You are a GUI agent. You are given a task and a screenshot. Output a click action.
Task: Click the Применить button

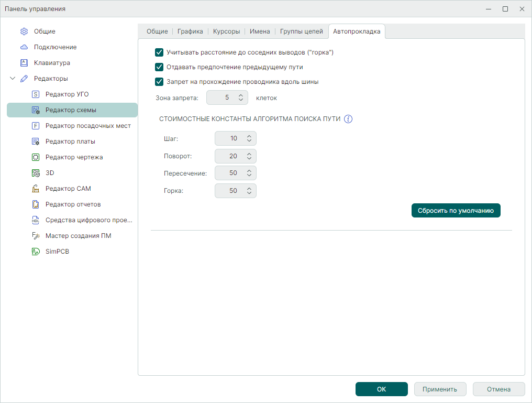click(x=440, y=389)
